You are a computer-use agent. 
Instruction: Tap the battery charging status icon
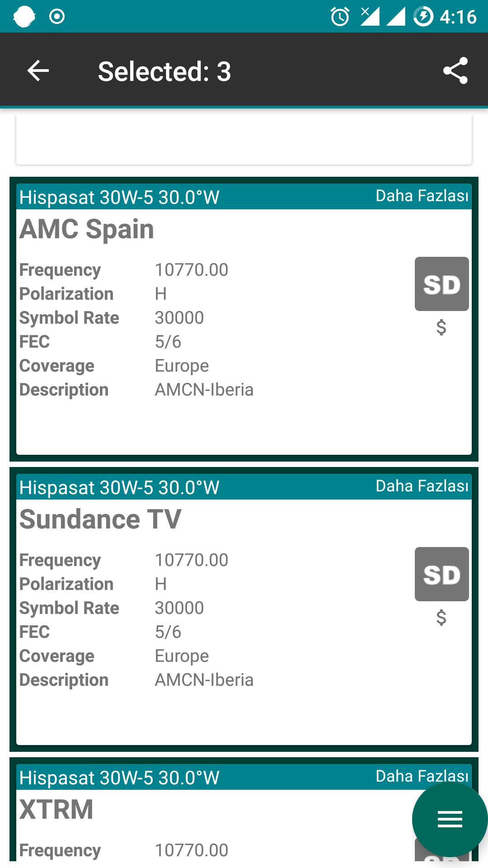[x=423, y=17]
